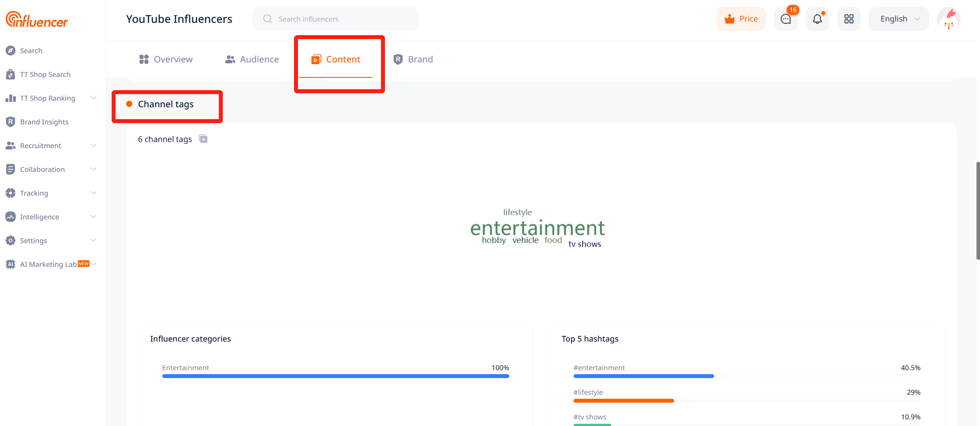Open Brand Insights in the sidebar

click(44, 122)
